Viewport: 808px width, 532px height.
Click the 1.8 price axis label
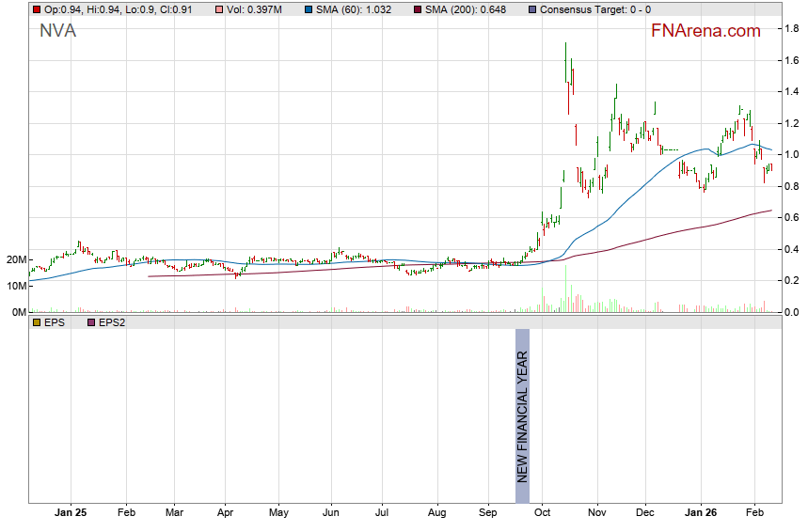point(792,29)
